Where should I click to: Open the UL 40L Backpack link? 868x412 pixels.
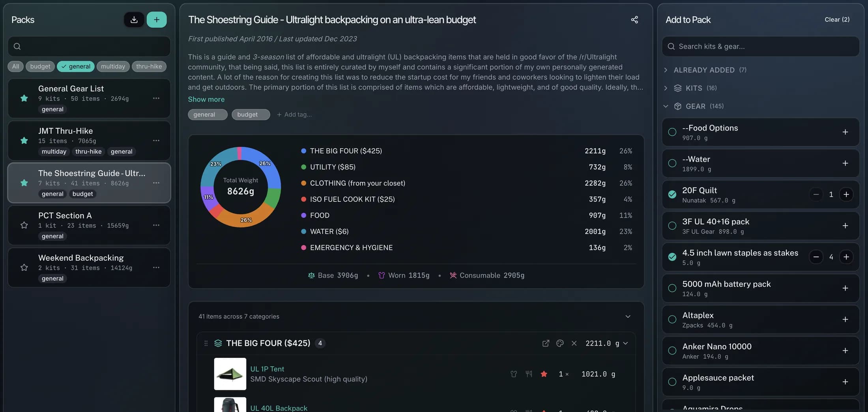279,408
